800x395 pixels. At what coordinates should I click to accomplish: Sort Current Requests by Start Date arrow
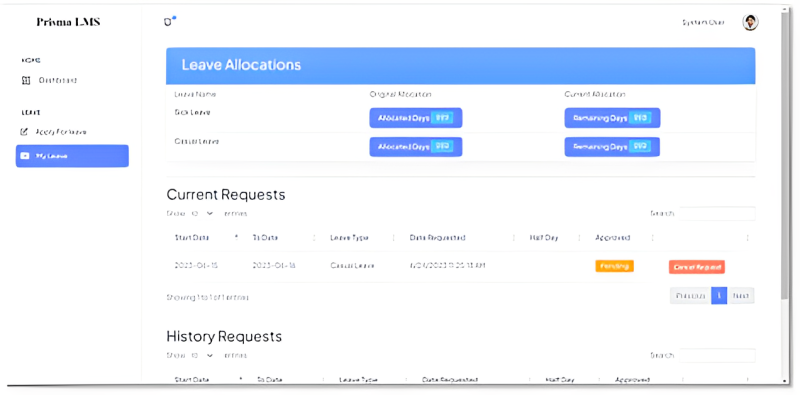click(x=236, y=237)
